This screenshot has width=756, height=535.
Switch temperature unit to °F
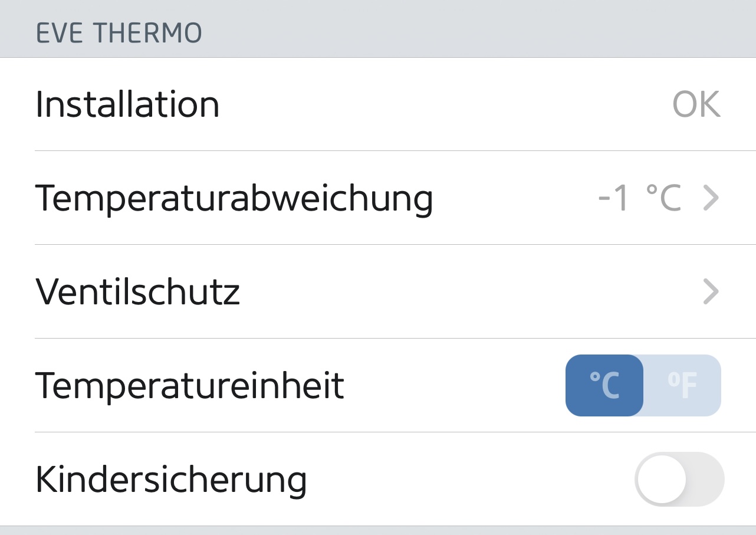[x=682, y=386]
